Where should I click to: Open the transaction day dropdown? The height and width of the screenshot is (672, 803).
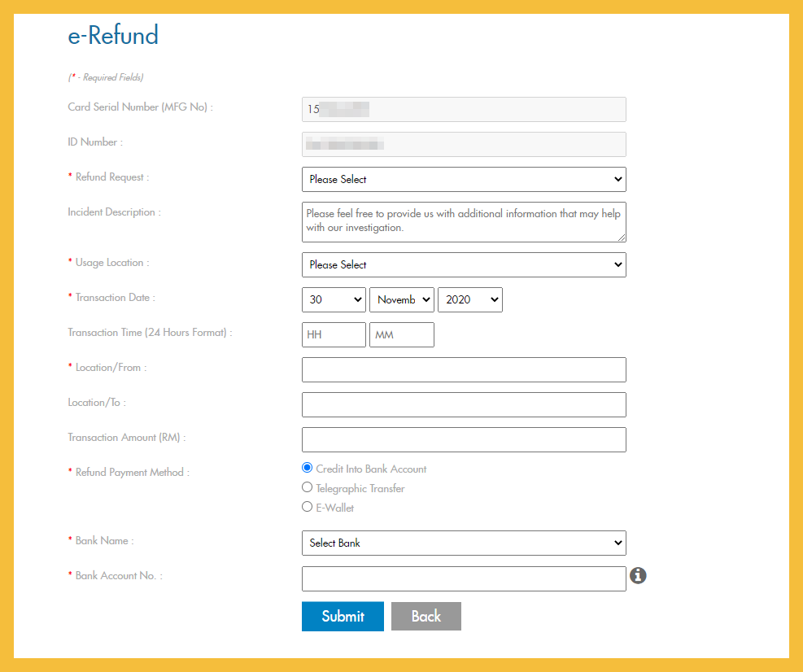(334, 299)
